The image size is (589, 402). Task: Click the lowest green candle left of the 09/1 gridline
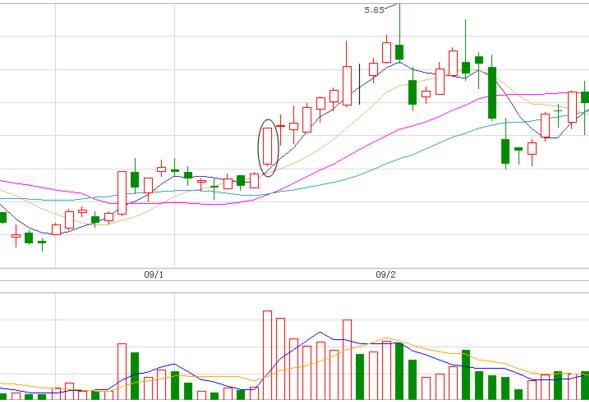42,243
